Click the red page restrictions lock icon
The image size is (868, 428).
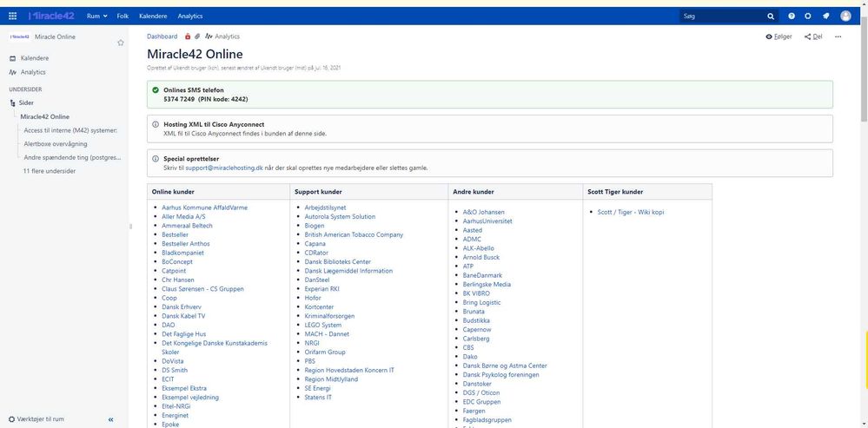(x=188, y=36)
